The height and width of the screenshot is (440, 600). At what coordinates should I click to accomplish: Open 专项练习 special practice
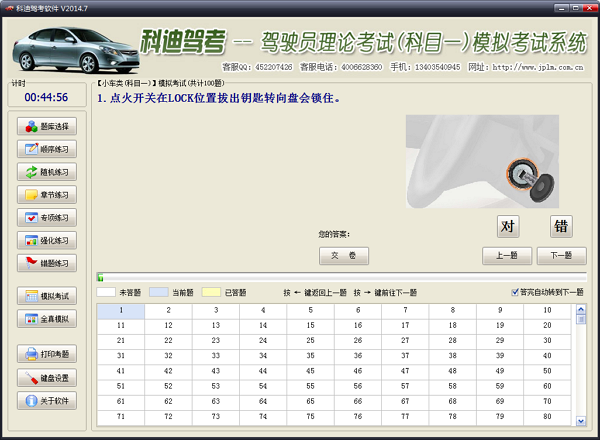[x=47, y=218]
